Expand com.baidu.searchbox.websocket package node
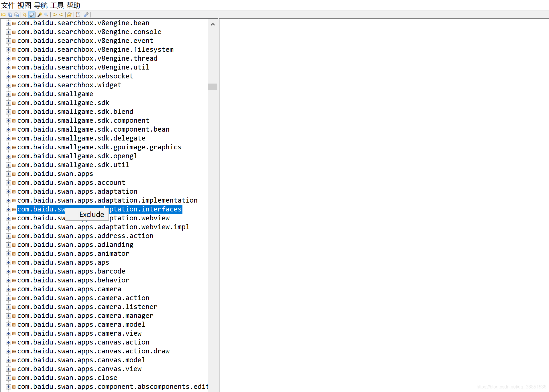Image resolution: width=549 pixels, height=392 pixels. pyautogui.click(x=9, y=76)
